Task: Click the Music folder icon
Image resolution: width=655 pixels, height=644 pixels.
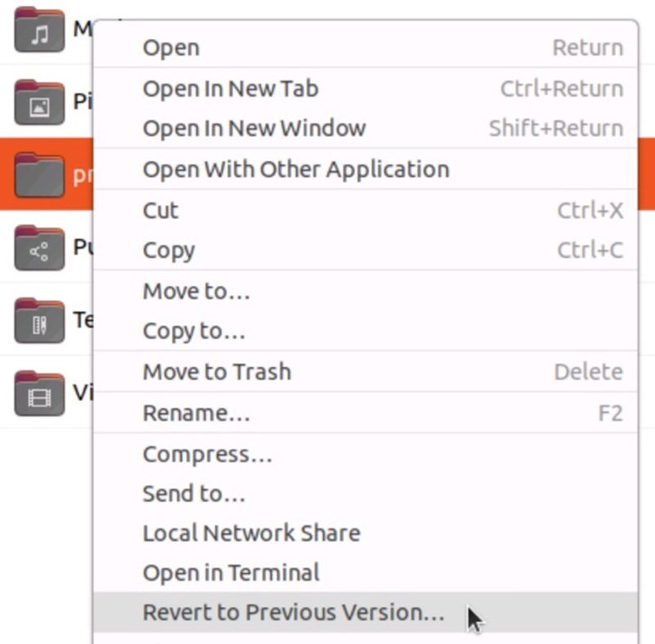Action: (39, 30)
